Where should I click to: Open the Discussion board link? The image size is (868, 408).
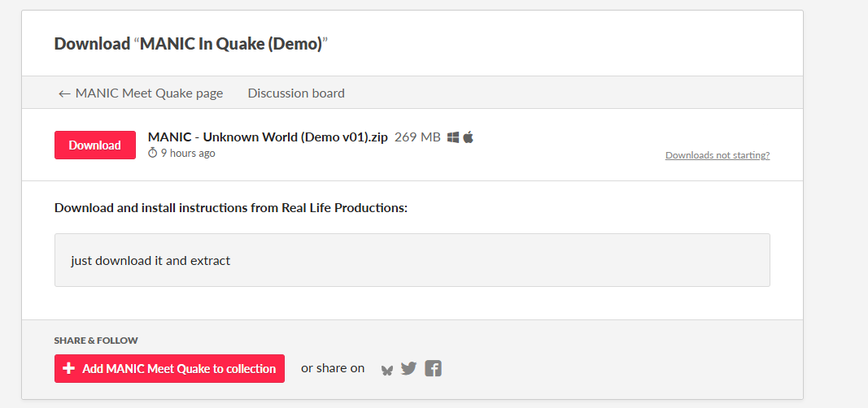pos(296,93)
